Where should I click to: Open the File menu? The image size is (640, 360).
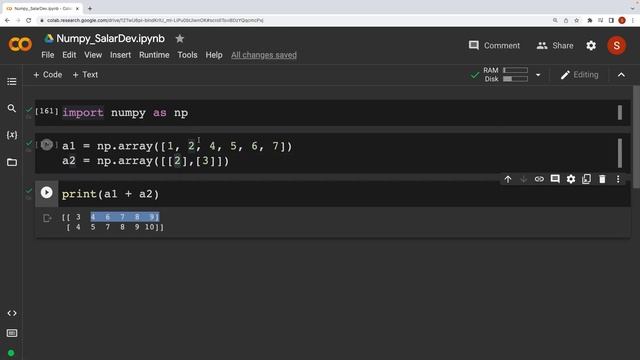(47, 55)
